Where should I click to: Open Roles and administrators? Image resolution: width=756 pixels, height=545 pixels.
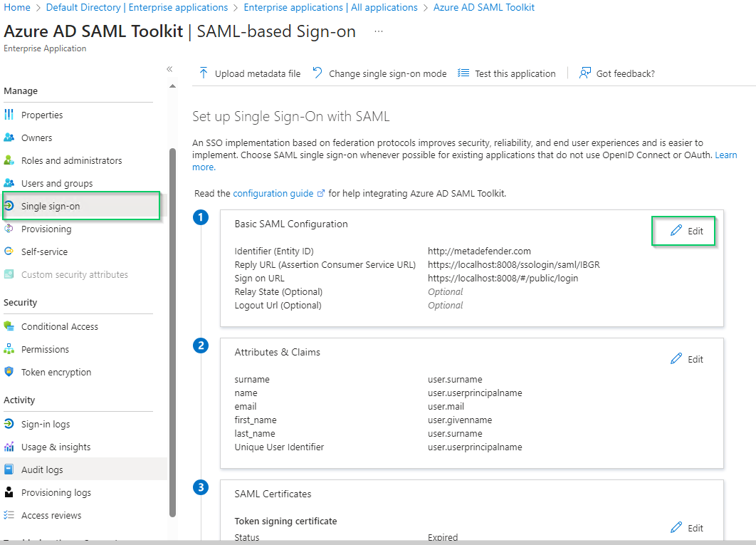pos(71,160)
